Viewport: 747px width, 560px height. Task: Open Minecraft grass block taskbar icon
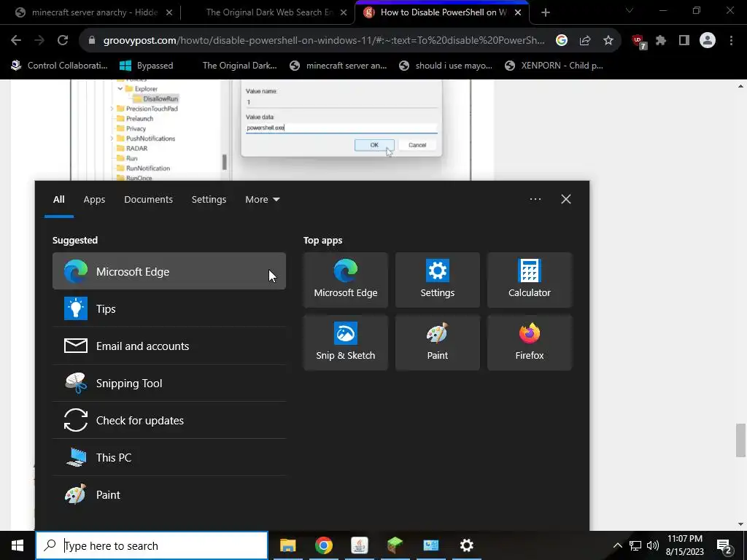395,545
